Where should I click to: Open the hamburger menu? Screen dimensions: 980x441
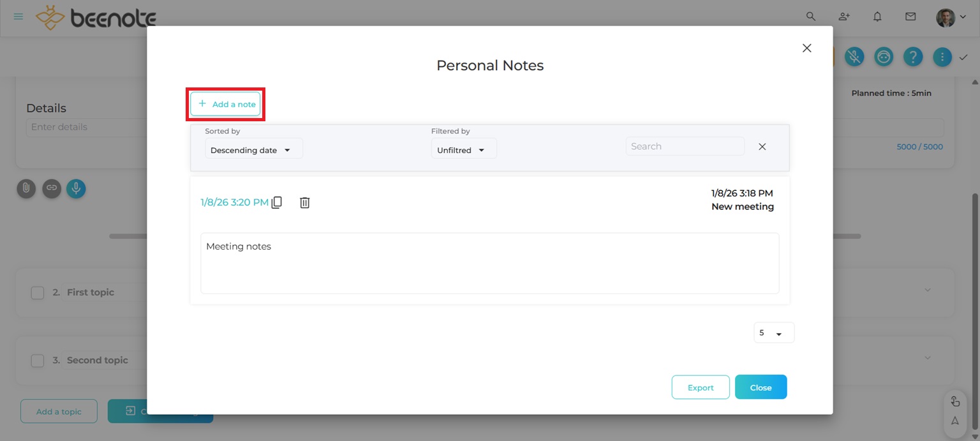coord(19,17)
